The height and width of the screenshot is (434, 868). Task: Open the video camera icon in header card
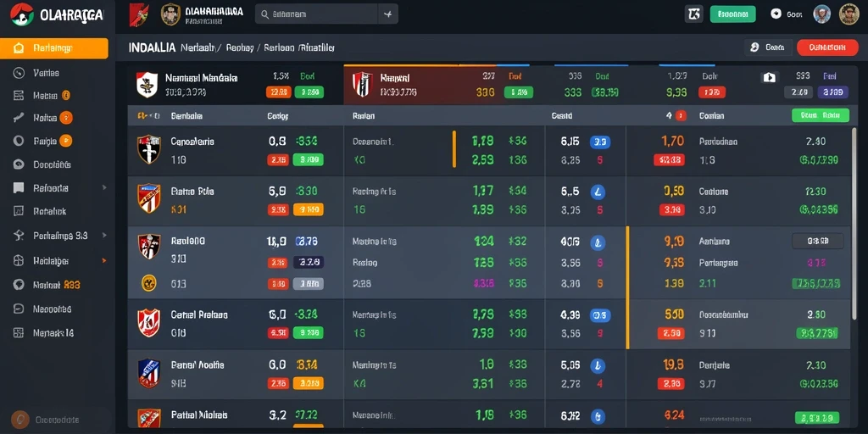(770, 77)
